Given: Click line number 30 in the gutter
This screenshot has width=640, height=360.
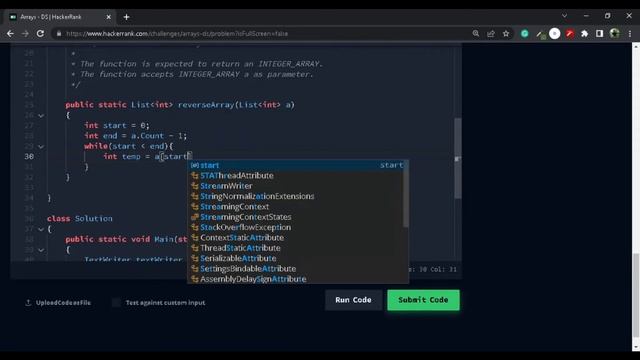Looking at the screenshot, I should (29, 156).
